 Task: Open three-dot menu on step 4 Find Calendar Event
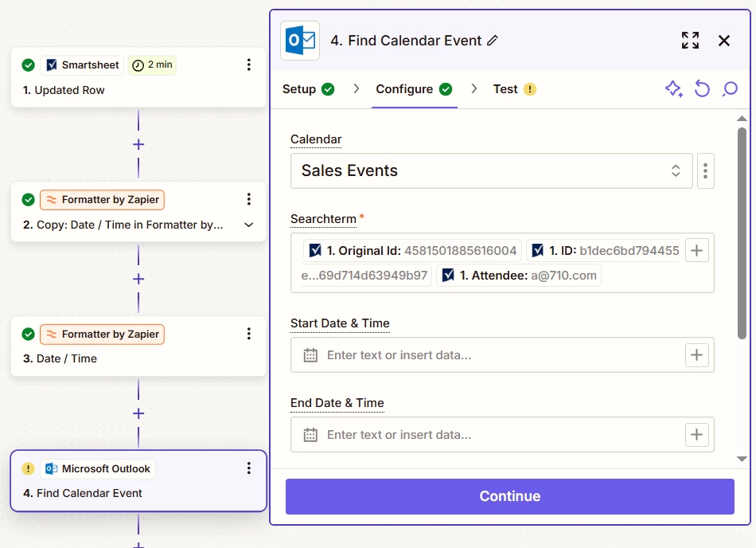[x=249, y=468]
